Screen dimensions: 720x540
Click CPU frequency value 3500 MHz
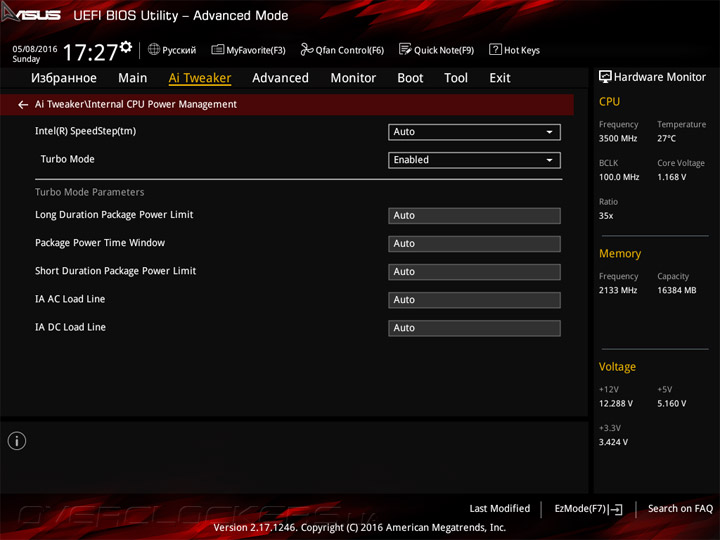(x=618, y=138)
